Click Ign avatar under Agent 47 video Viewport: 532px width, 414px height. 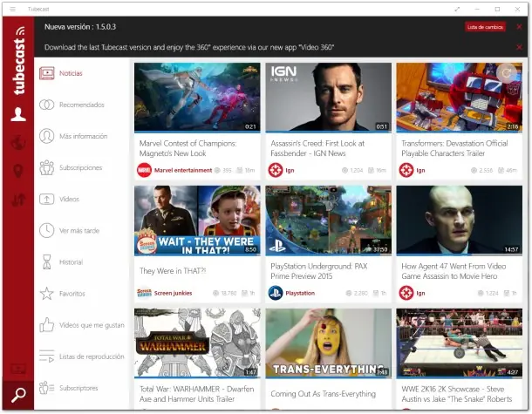click(406, 293)
